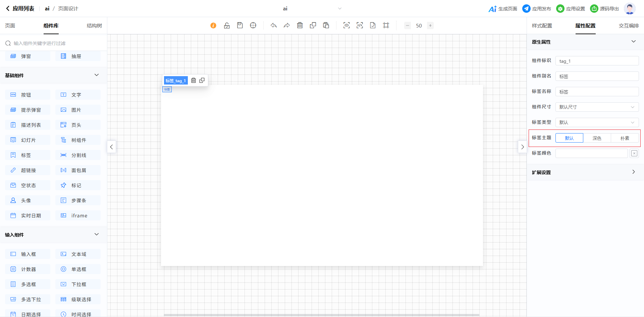Switch to the 样式配置 tab
The height and width of the screenshot is (317, 644).
[x=542, y=26]
